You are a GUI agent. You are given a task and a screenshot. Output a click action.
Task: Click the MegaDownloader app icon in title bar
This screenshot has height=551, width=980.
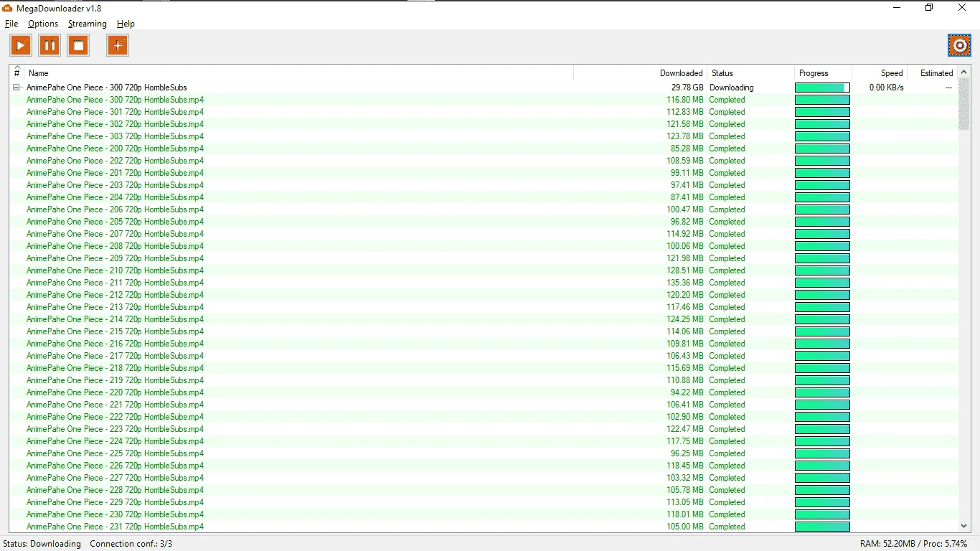(x=7, y=8)
